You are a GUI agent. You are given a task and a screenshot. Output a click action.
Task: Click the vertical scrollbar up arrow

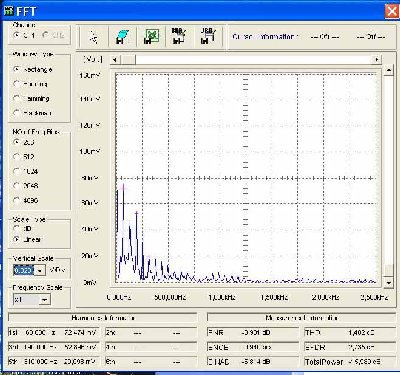[388, 70]
